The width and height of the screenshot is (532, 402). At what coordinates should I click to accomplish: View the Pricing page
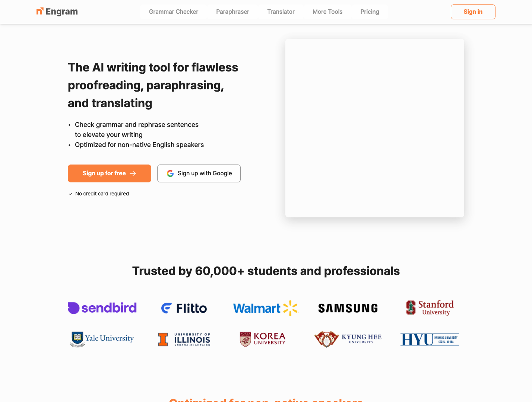tap(370, 12)
